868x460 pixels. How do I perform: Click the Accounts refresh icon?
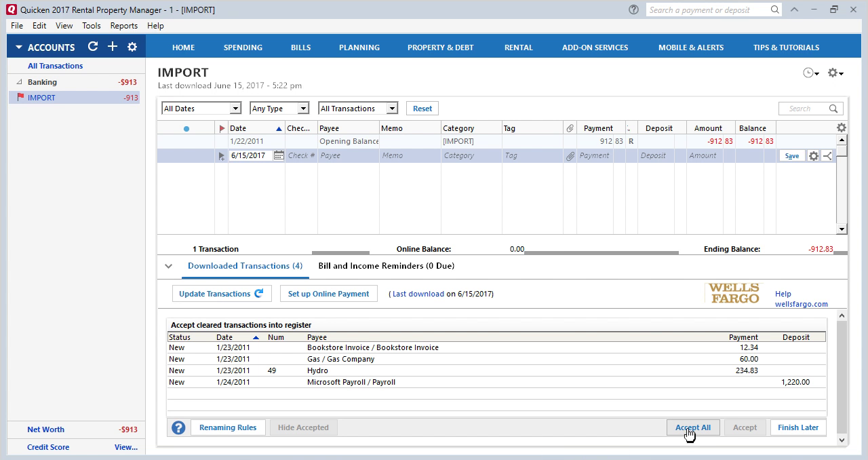(x=93, y=47)
